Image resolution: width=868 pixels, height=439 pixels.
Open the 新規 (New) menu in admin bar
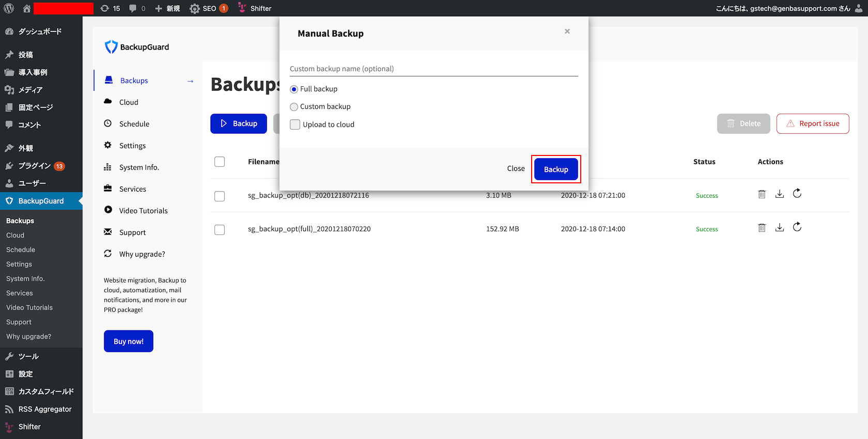coord(167,8)
